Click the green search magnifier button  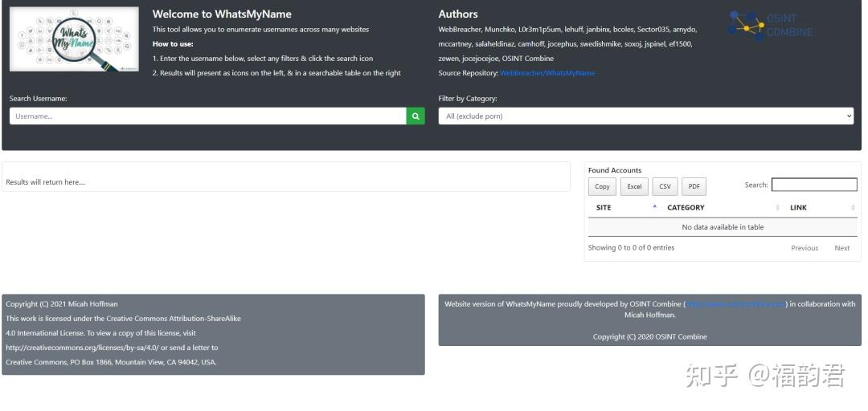tap(416, 116)
